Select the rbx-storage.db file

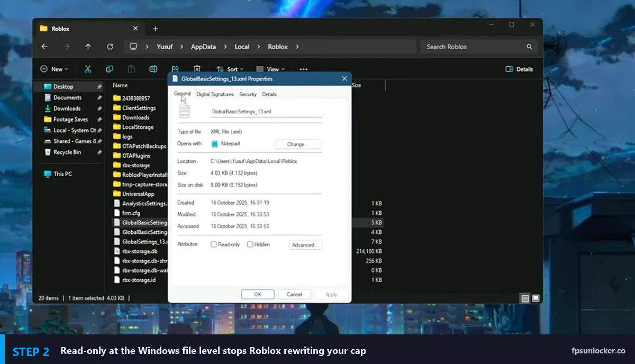140,251
